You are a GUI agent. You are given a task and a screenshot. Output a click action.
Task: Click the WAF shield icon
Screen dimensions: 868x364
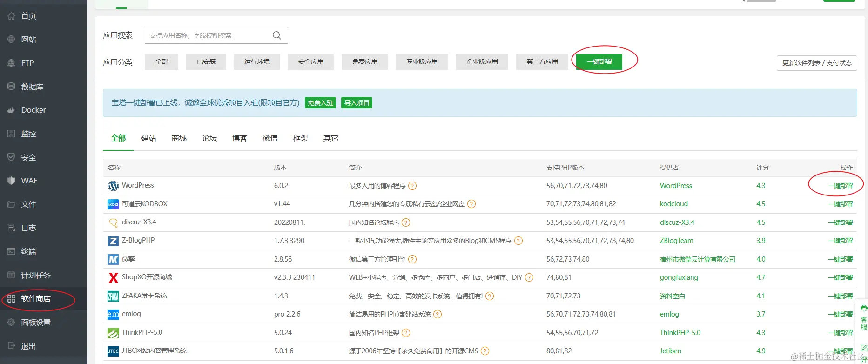tap(12, 181)
